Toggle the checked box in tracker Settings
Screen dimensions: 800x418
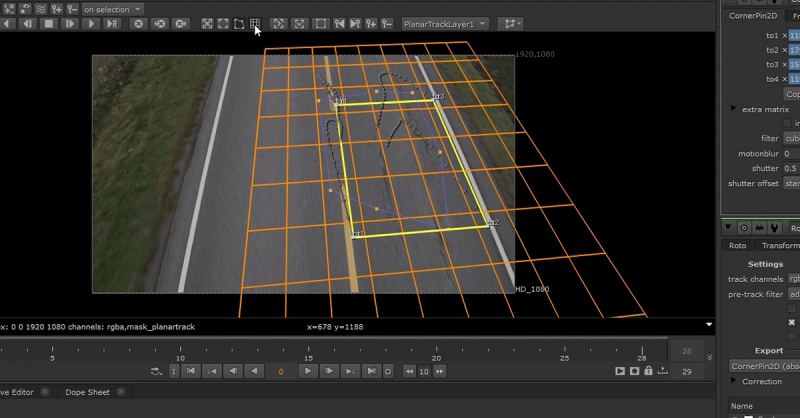tap(792, 322)
